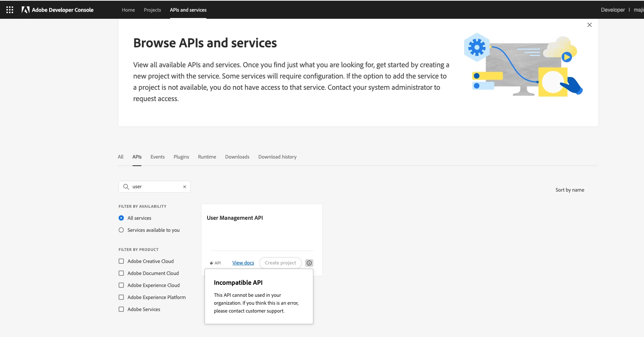Click the User Management API card title

[x=235, y=218]
